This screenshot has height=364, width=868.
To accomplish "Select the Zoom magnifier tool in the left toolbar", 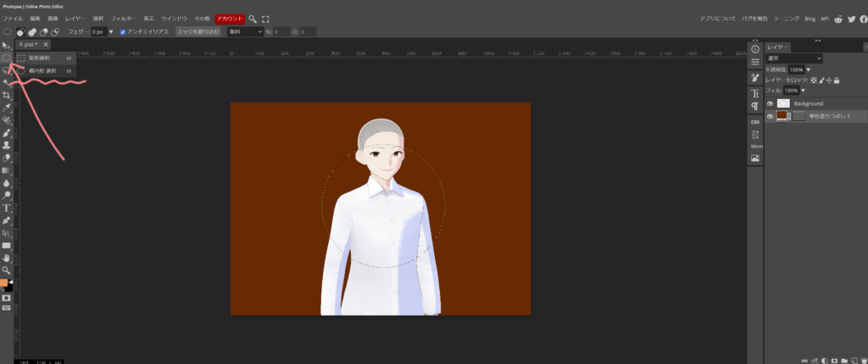I will [x=6, y=269].
